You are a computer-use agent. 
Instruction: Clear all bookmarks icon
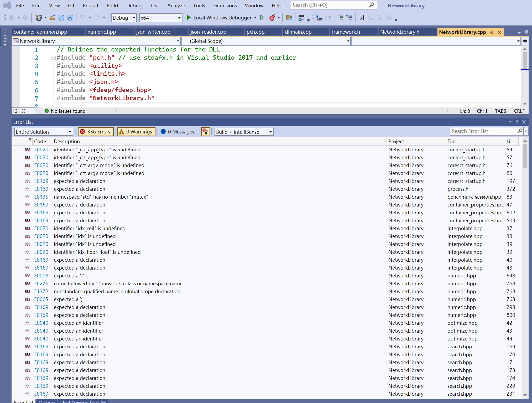coord(389,18)
